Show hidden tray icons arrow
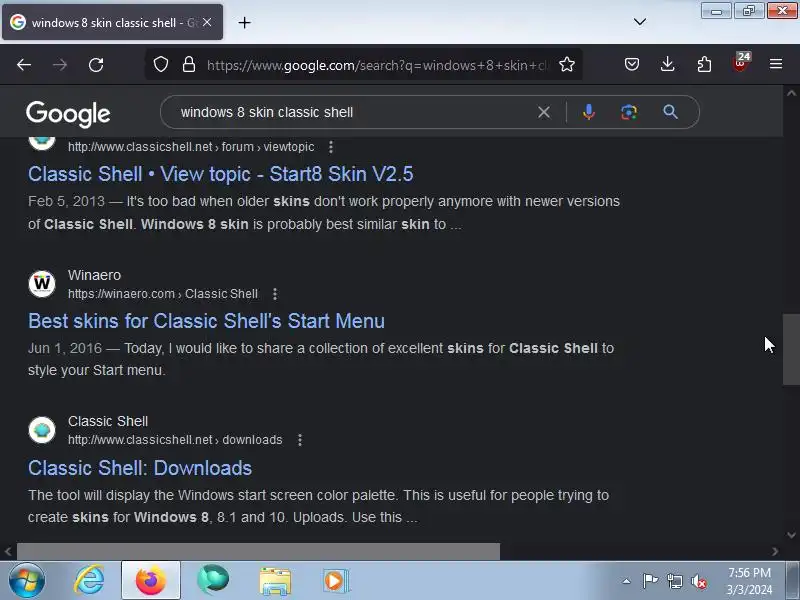Viewport: 800px width, 600px height. coord(626,581)
